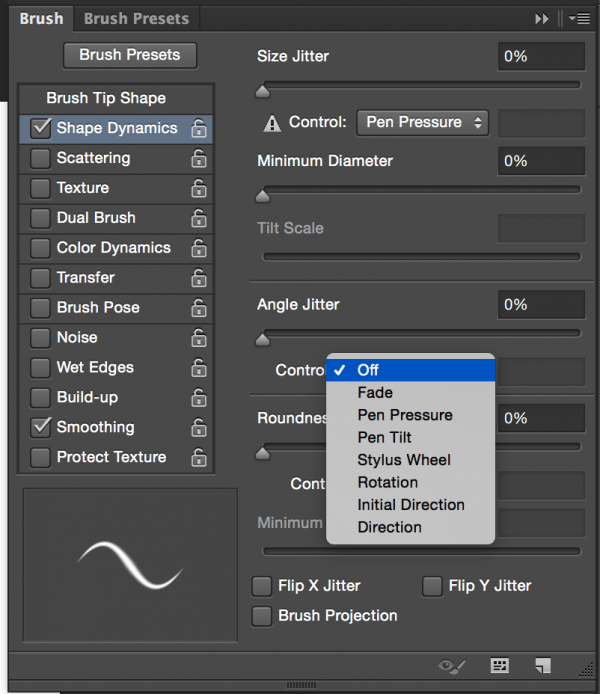This screenshot has width=600, height=694.
Task: Click the Brush Presets button
Action: [x=130, y=56]
